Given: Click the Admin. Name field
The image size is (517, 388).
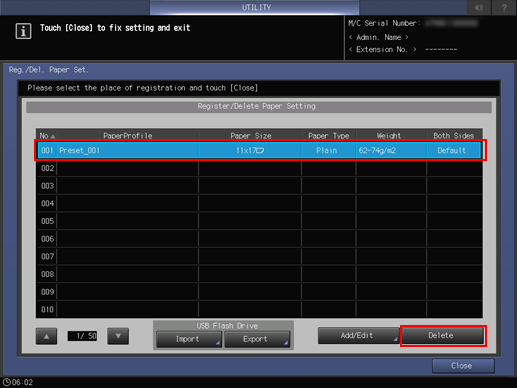Looking at the screenshot, I should [x=379, y=37].
